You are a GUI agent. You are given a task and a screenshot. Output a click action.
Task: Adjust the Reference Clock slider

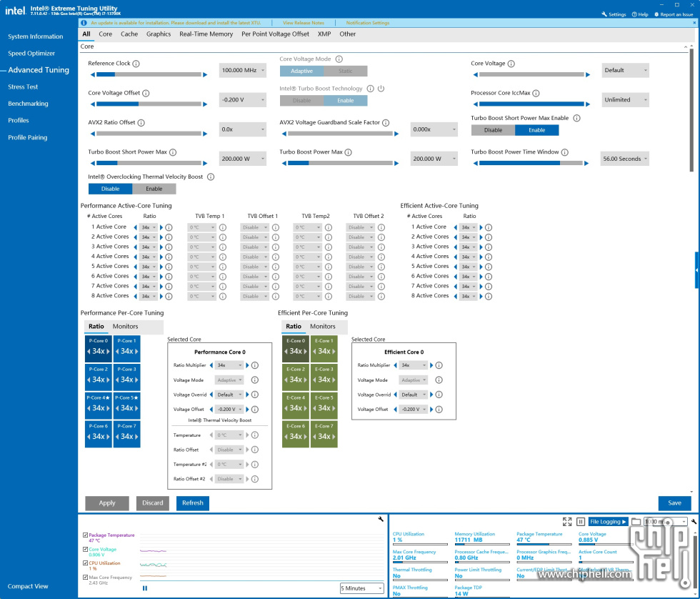click(x=149, y=74)
